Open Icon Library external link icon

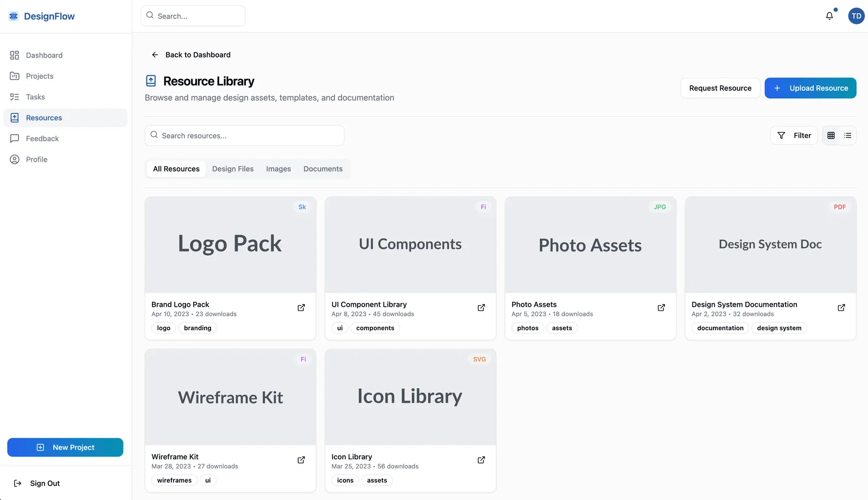click(x=481, y=460)
